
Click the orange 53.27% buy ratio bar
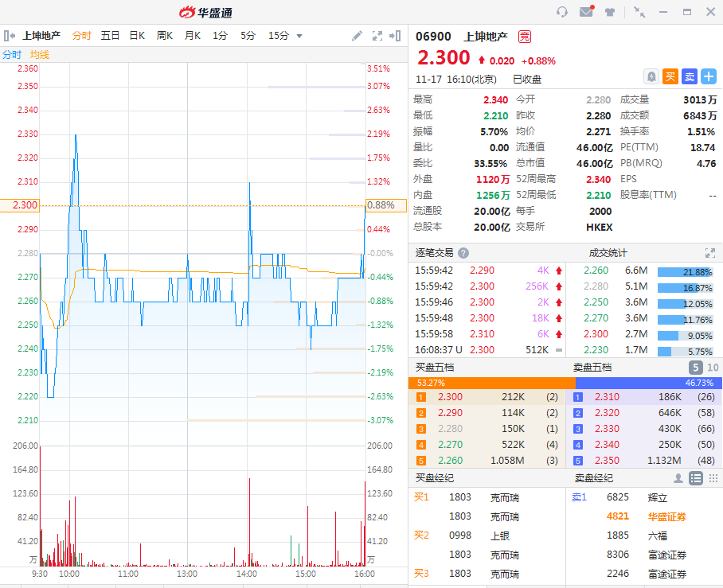pos(492,383)
